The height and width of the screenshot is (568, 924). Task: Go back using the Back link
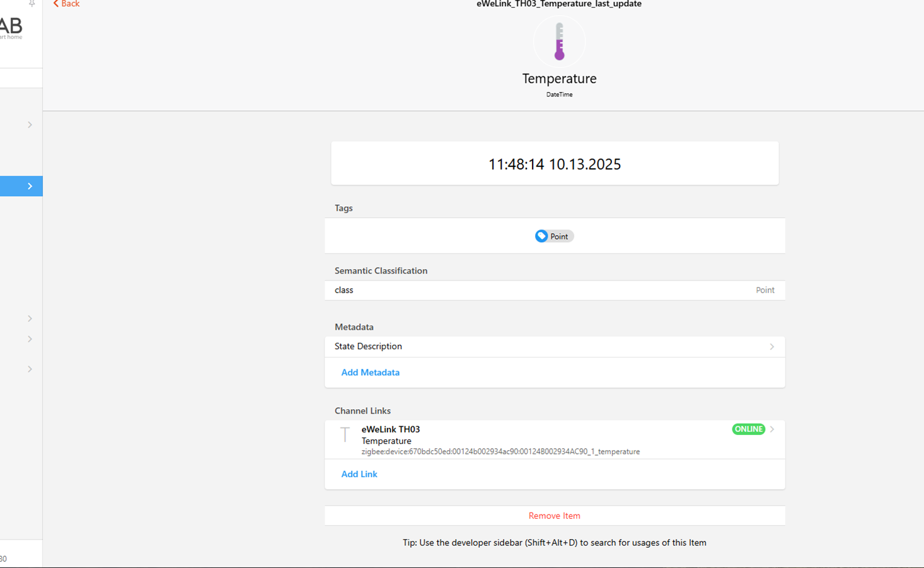click(x=66, y=4)
